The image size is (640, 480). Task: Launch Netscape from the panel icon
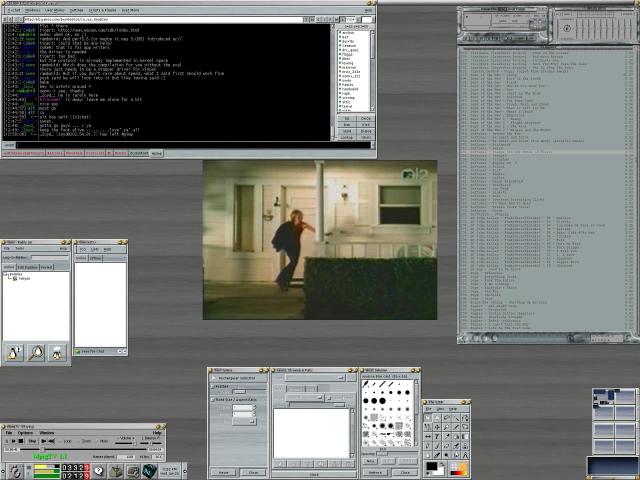point(150,471)
